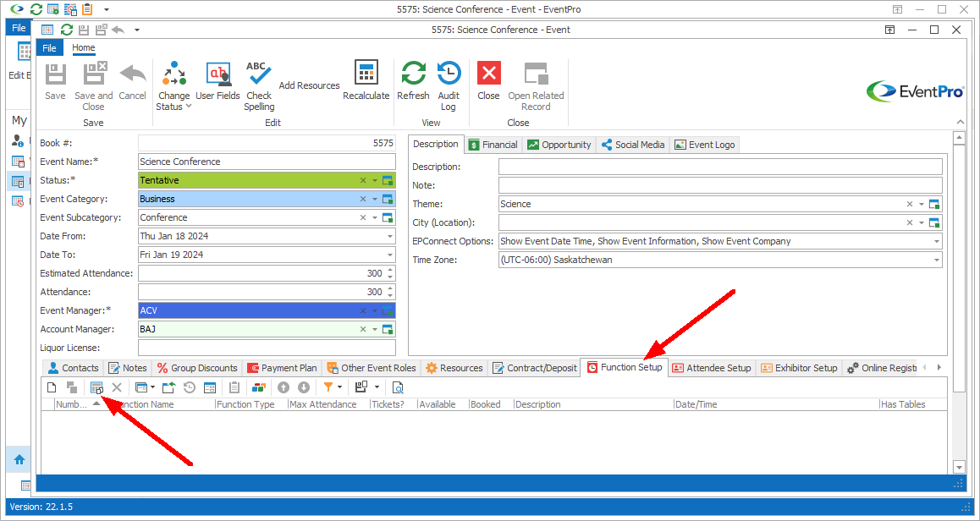
Task: Collapse the ribbon with the chevron
Action: [x=960, y=122]
